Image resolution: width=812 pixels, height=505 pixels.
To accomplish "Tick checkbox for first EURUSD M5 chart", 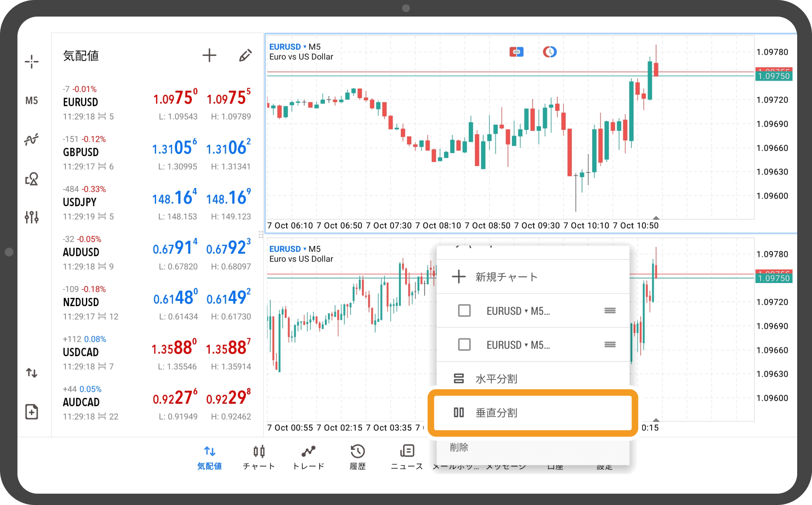I will [x=464, y=311].
